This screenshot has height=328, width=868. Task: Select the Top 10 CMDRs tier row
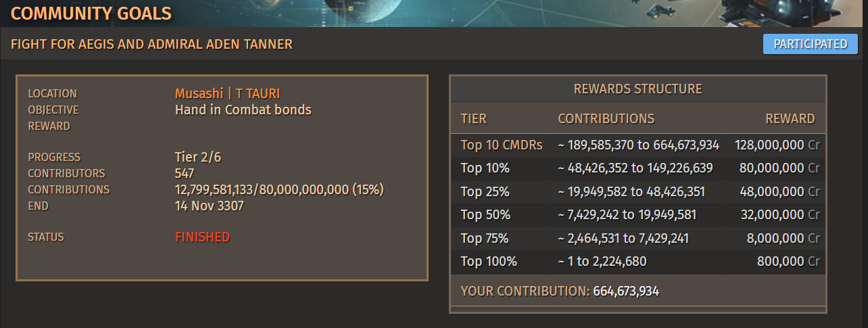tap(638, 145)
